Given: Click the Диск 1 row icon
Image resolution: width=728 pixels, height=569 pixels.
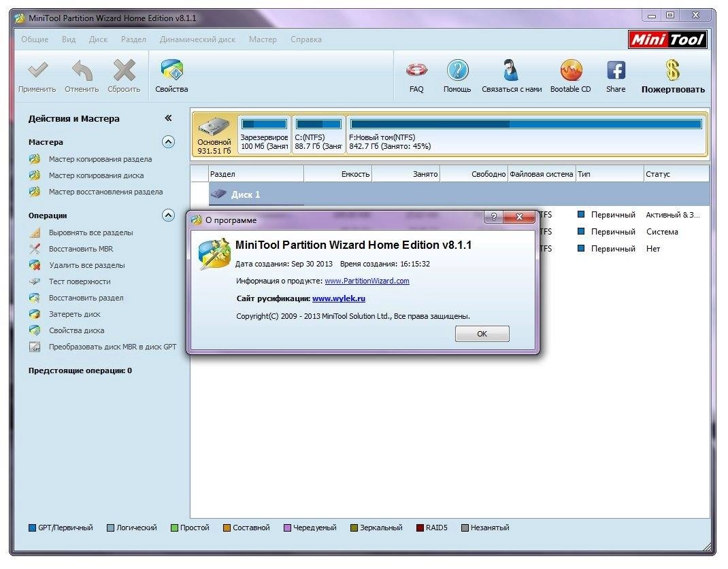Looking at the screenshot, I should coord(218,194).
